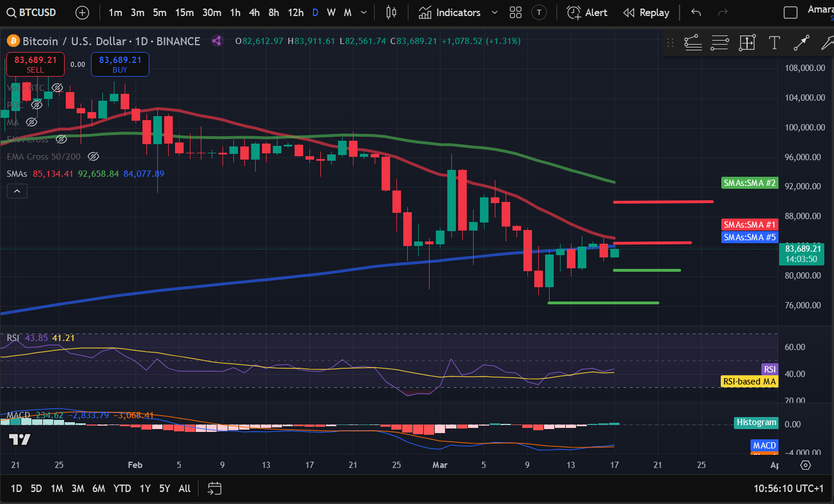Screen dimensions: 834x504
Task: Set date range to 5Y
Action: [165, 489]
